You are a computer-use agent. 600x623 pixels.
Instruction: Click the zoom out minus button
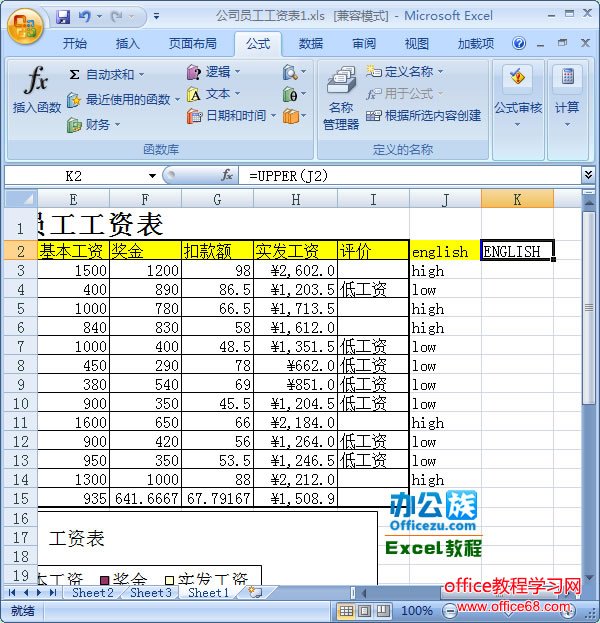(449, 610)
